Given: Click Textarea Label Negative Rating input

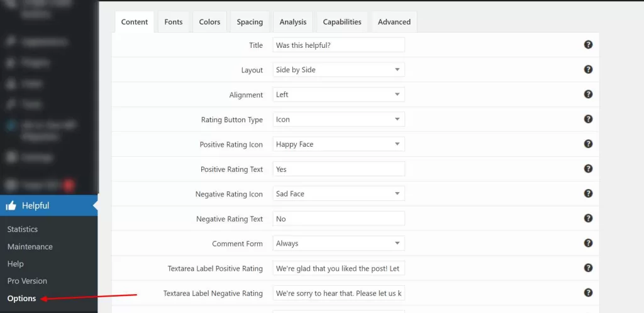Looking at the screenshot, I should coord(338,293).
